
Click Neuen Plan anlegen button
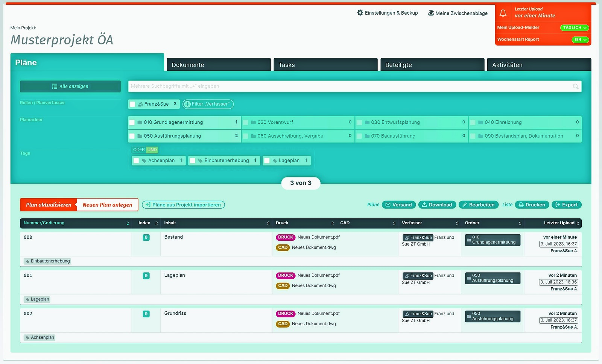click(108, 205)
